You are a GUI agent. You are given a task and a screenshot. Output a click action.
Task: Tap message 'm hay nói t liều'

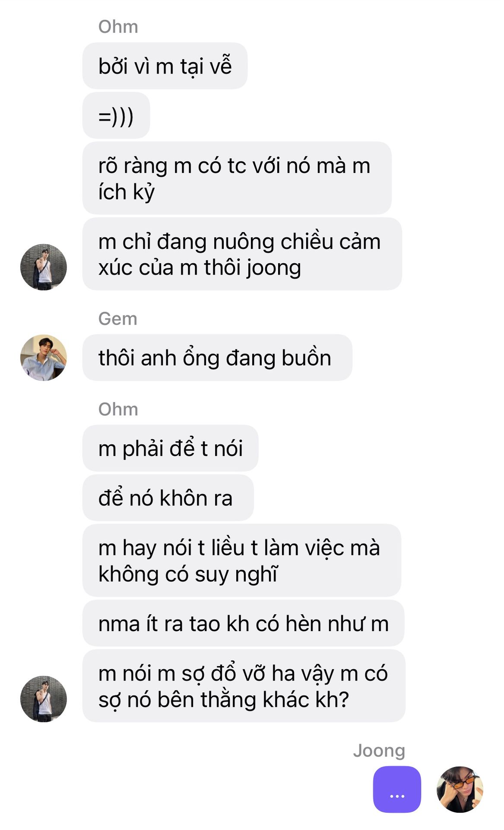point(242,560)
